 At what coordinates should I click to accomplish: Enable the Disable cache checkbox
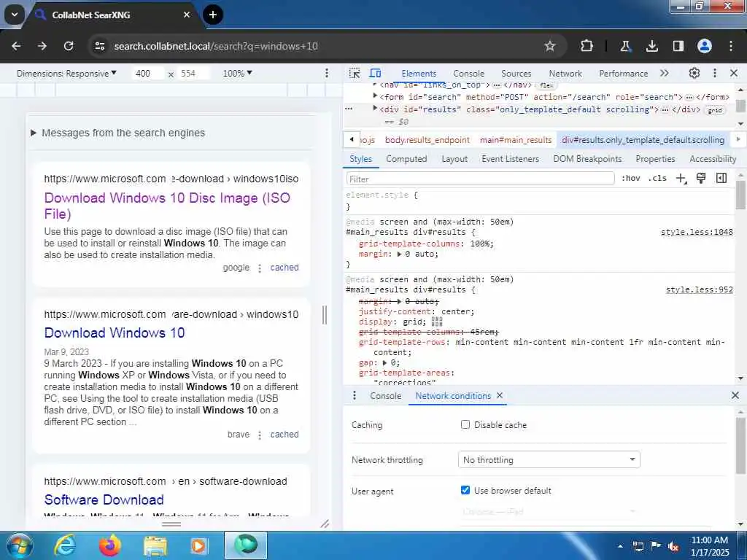(465, 424)
